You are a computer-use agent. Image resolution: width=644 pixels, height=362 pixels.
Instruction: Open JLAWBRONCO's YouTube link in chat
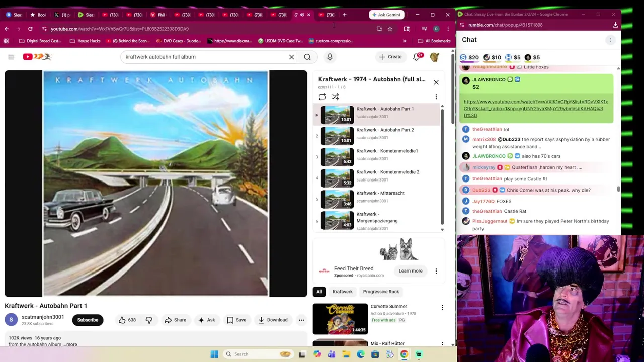point(536,109)
